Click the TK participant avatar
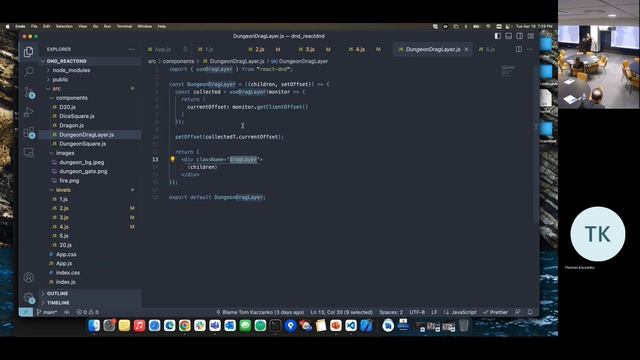 598,234
